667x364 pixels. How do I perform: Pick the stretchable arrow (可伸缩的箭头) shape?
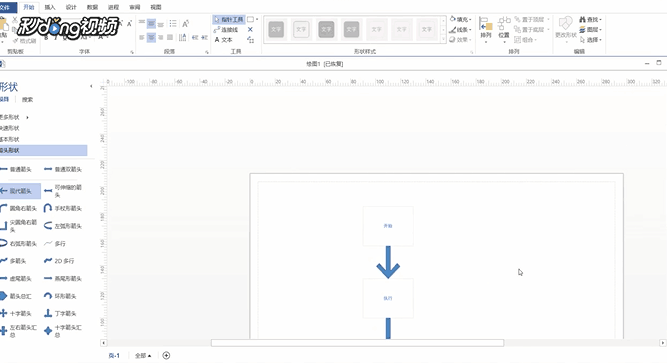(x=63, y=191)
